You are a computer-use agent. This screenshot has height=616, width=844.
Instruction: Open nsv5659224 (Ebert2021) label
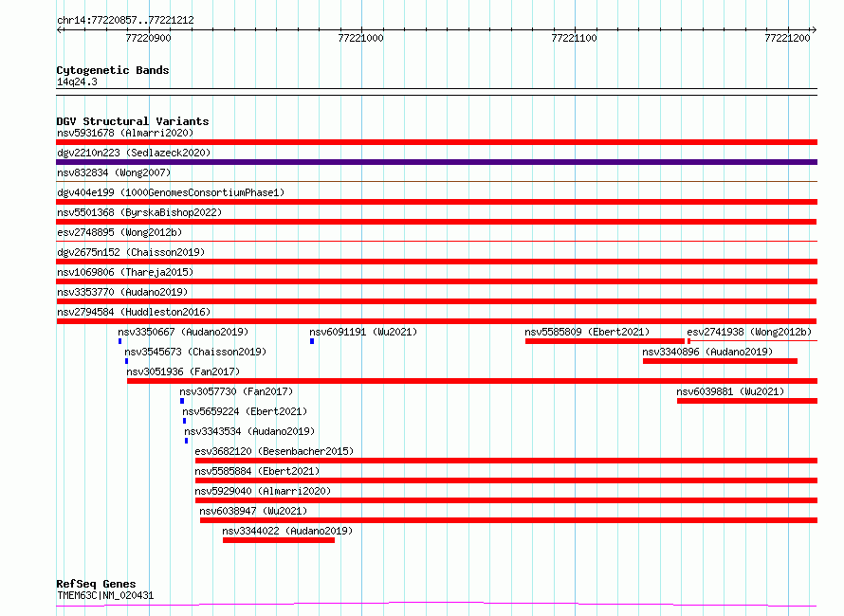tap(245, 411)
